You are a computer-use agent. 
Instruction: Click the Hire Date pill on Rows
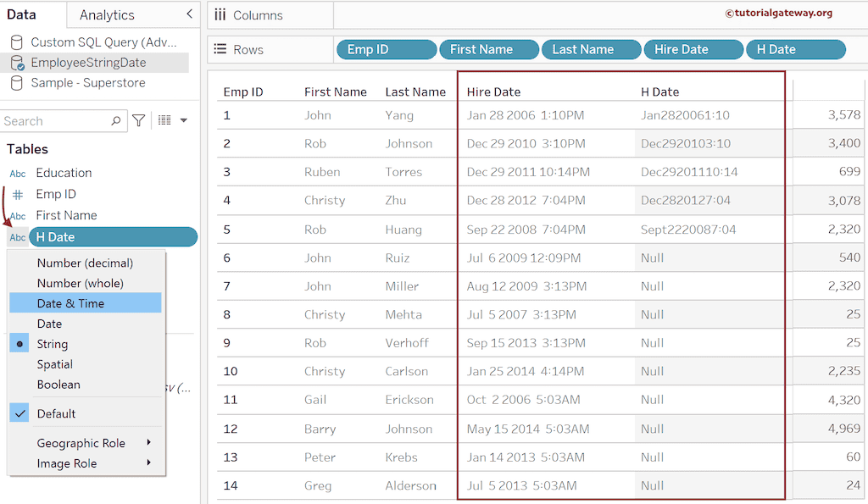[693, 50]
